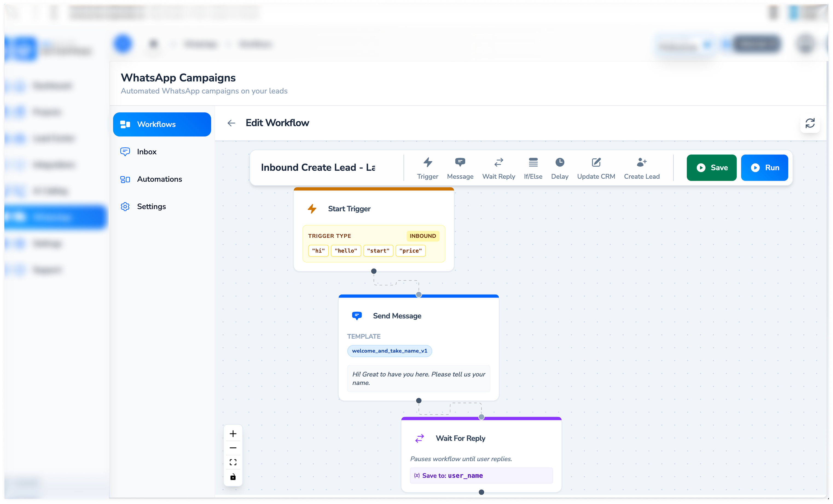The height and width of the screenshot is (504, 833).
Task: Zoom out of the workflow canvas
Action: [233, 448]
